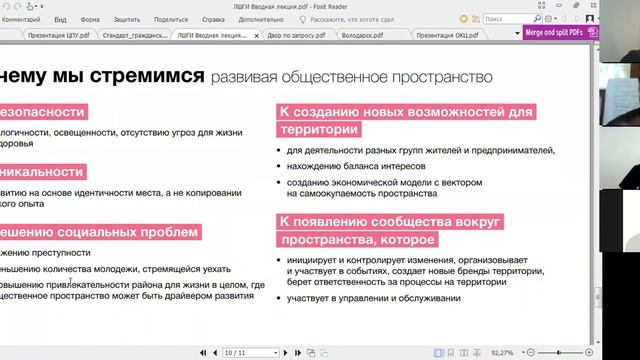640x360 pixels.
Task: Click the user account icon
Action: pos(589,19)
